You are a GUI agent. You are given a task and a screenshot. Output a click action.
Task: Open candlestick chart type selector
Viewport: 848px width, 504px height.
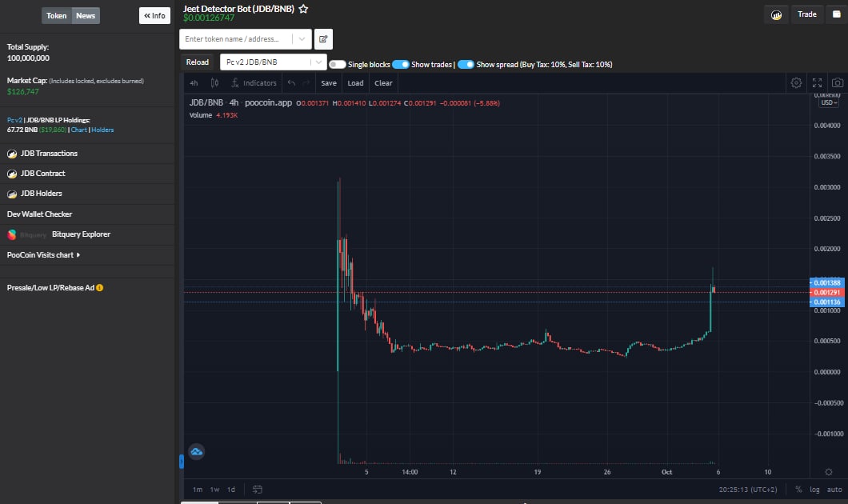coord(214,82)
